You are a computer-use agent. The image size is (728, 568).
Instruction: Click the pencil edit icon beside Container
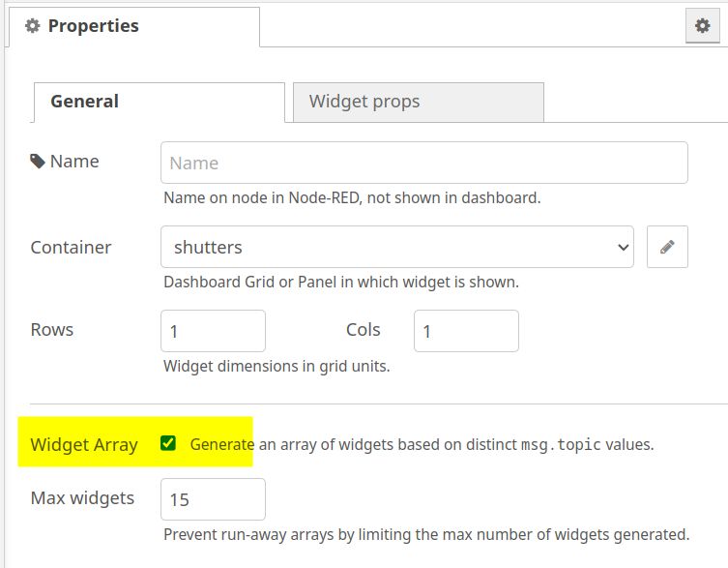coord(667,247)
